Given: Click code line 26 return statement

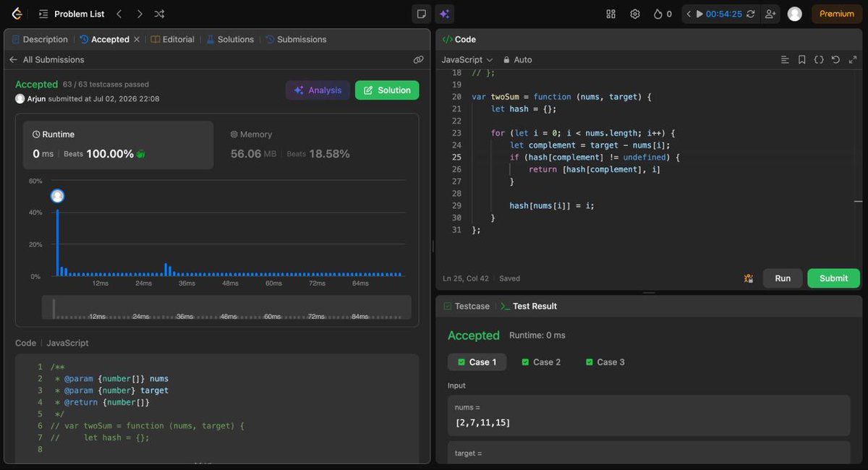Looking at the screenshot, I should point(595,169).
